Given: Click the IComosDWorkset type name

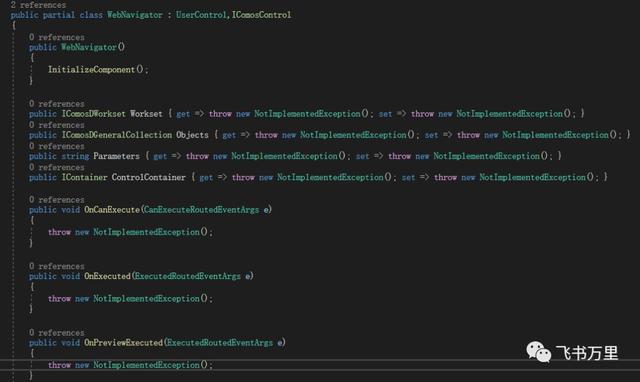Looking at the screenshot, I should [x=93, y=114].
